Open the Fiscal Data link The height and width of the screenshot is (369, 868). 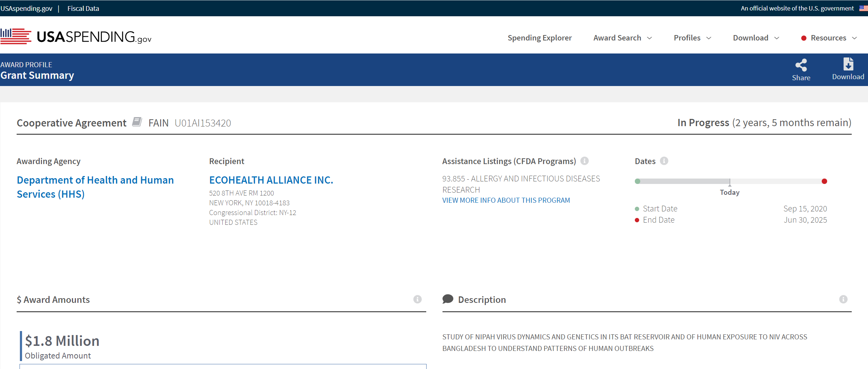pyautogui.click(x=83, y=8)
